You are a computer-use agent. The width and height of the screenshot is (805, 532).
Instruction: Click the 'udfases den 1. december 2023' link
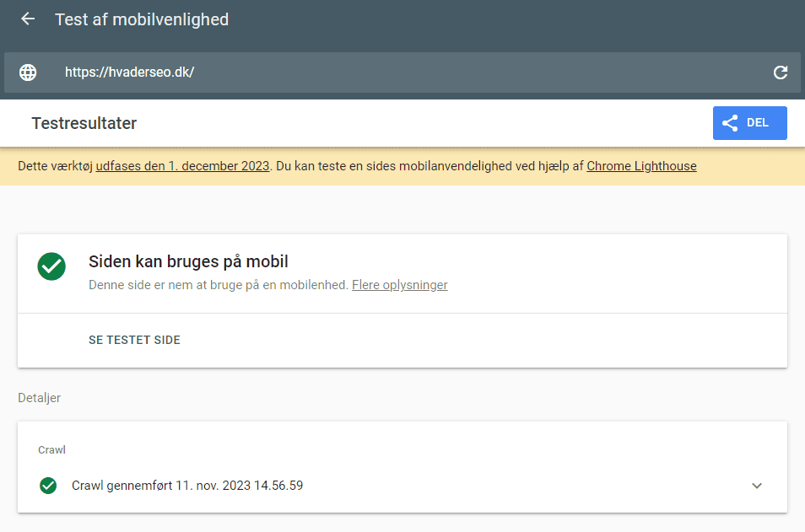pyautogui.click(x=182, y=166)
